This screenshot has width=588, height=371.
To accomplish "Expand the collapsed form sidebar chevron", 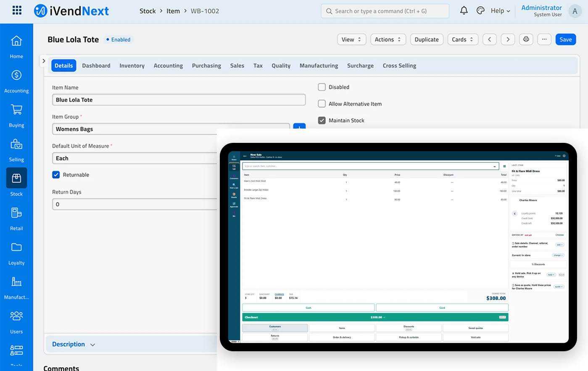I will [44, 61].
